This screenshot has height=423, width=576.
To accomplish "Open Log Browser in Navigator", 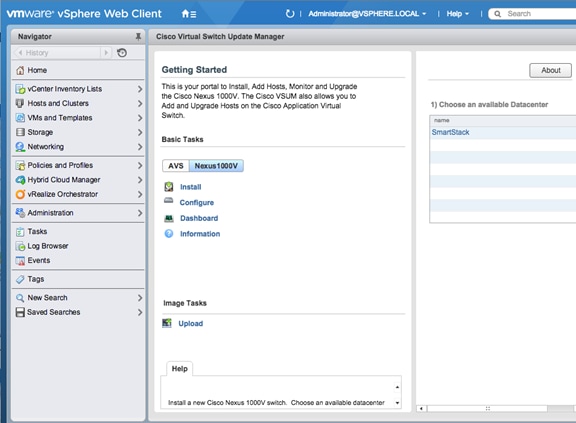I will click(x=48, y=246).
